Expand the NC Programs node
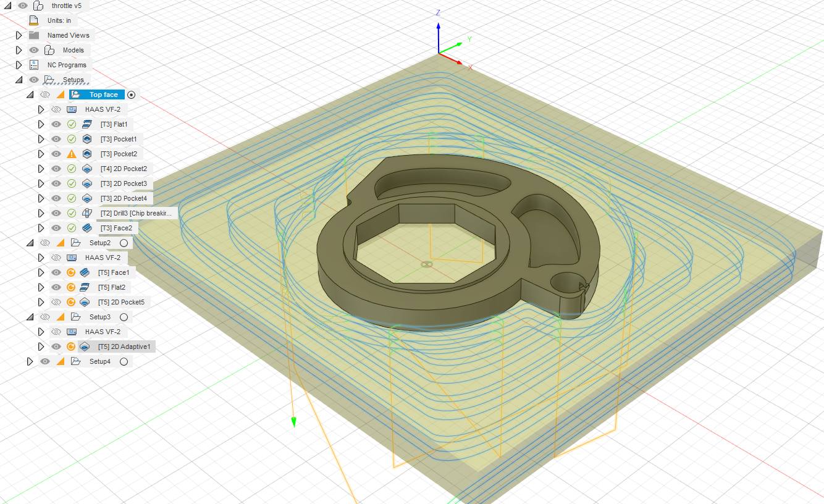 pos(19,65)
